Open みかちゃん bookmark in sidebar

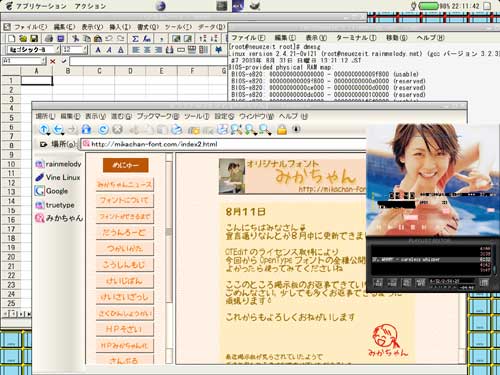(59, 218)
